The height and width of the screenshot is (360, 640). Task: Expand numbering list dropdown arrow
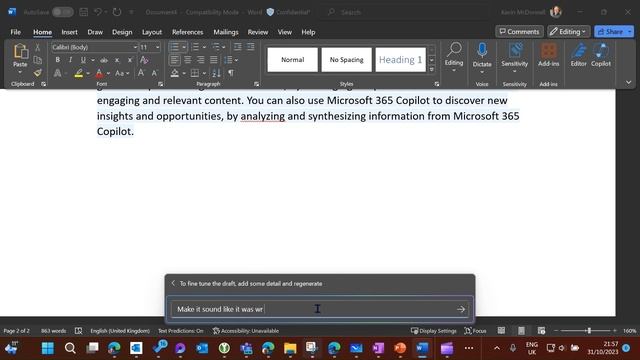tap(204, 47)
